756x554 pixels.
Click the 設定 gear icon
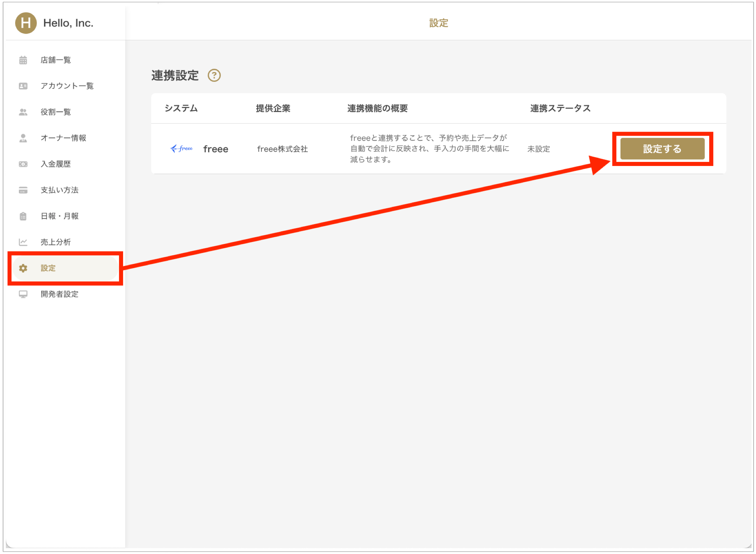23,268
